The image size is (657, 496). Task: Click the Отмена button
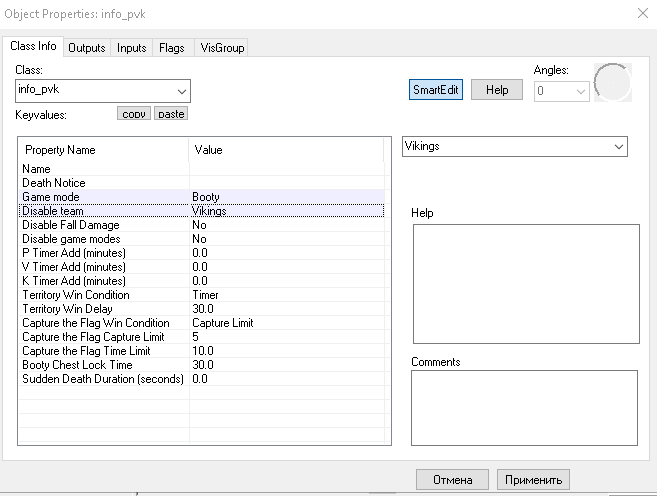[452, 479]
